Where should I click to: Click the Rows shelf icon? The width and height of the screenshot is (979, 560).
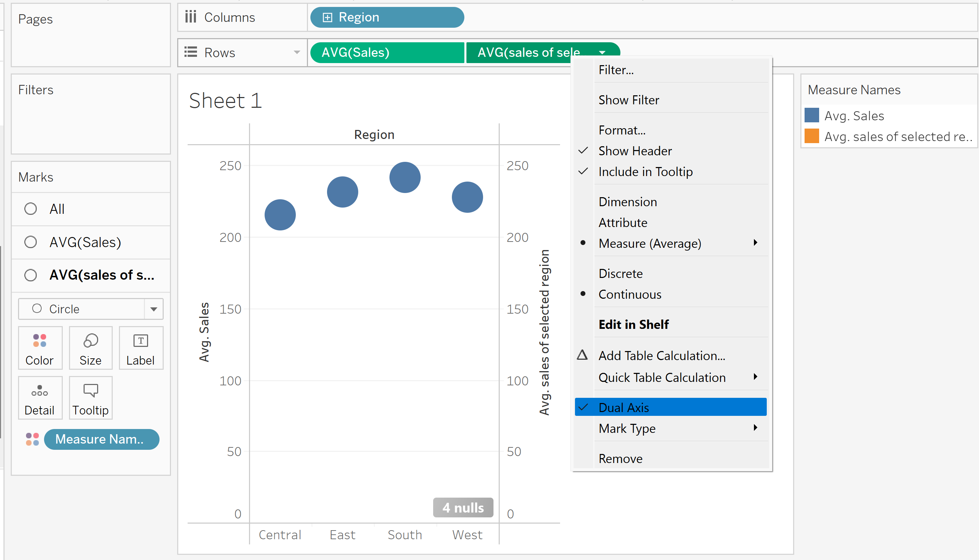coord(190,52)
